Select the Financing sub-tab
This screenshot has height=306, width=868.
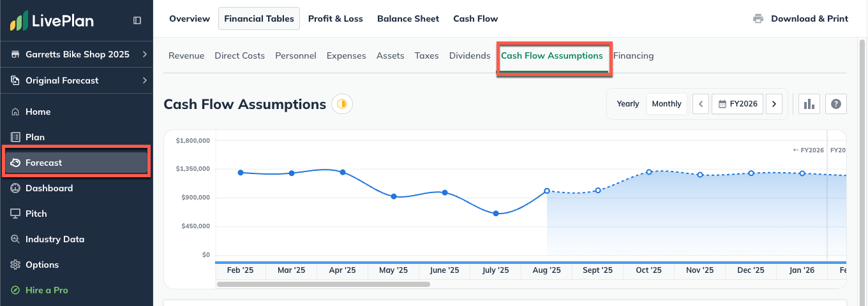(633, 55)
